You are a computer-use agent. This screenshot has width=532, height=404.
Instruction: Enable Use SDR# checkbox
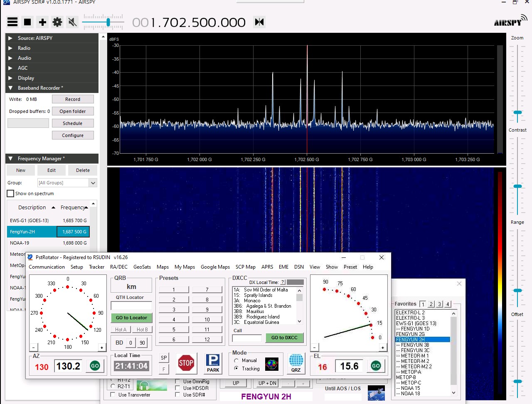pos(178,394)
